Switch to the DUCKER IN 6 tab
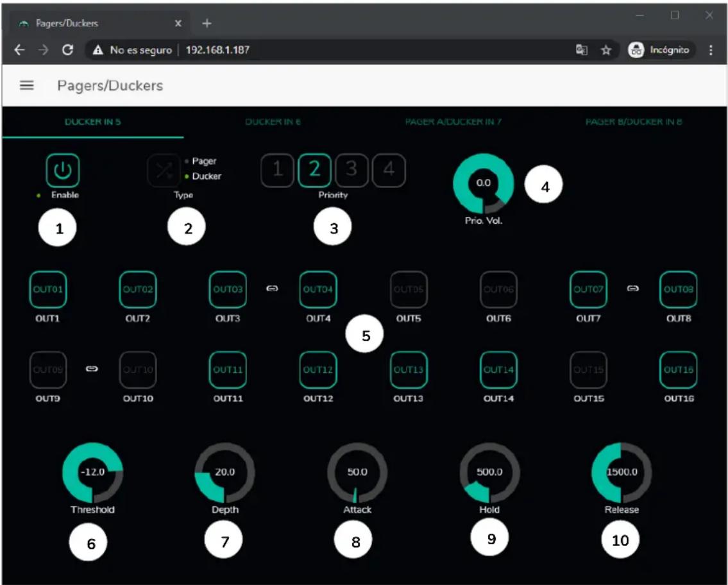 pyautogui.click(x=273, y=122)
